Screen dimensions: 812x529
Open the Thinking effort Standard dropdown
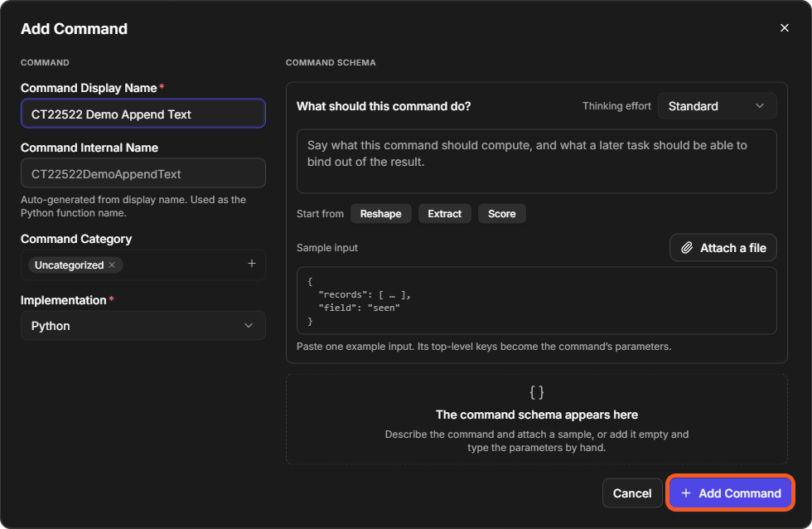coord(717,105)
